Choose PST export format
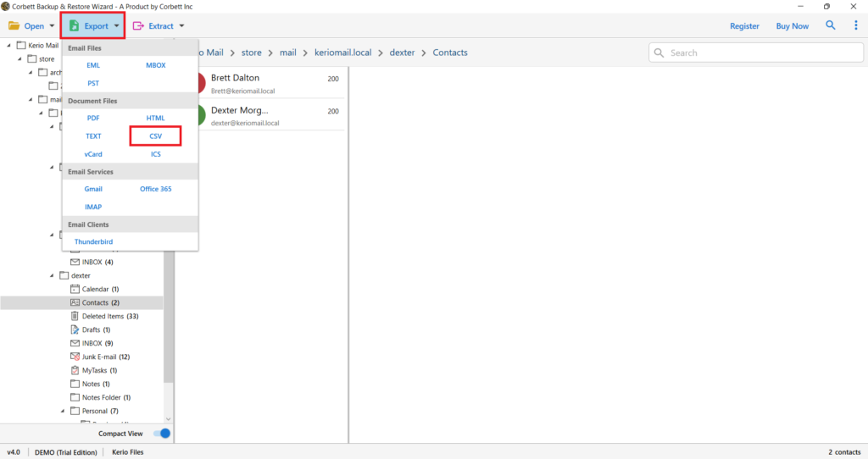The image size is (868, 459). pos(93,84)
